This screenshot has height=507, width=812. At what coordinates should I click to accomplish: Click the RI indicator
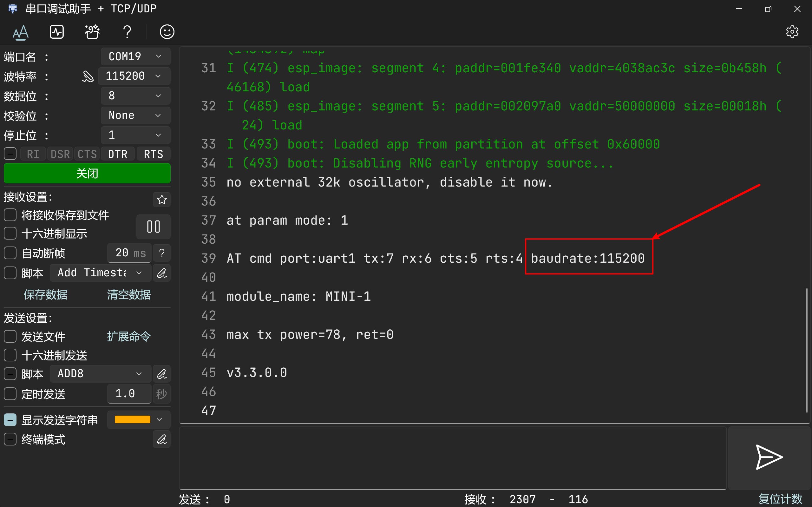coord(33,154)
